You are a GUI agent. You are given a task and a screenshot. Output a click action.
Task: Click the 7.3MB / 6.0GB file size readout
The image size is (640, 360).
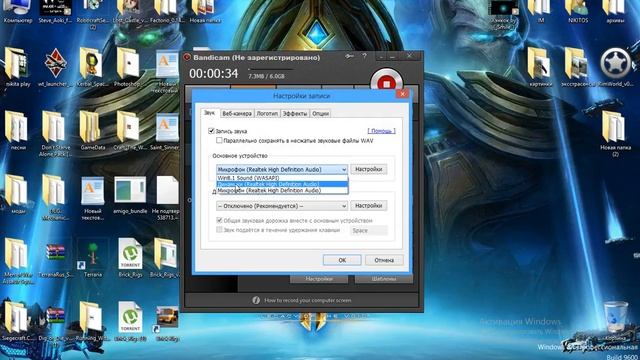pos(267,76)
